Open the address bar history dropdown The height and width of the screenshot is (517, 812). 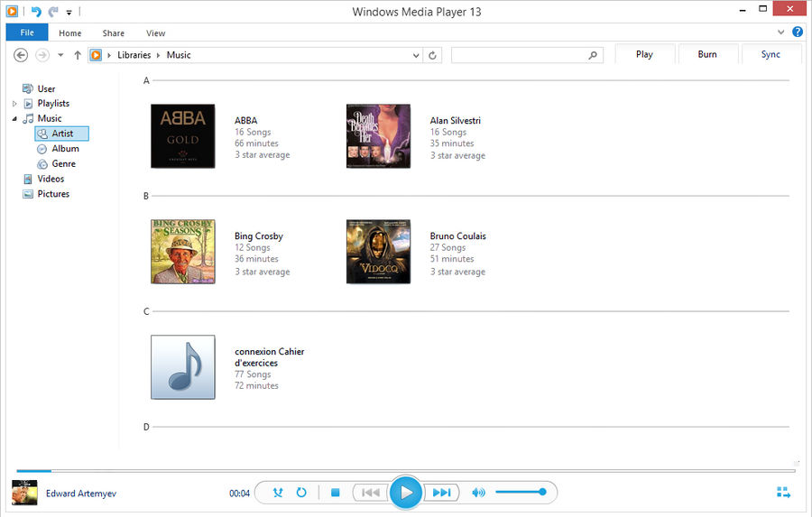point(416,55)
